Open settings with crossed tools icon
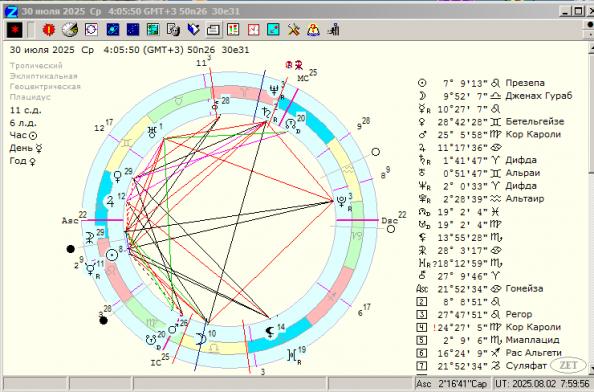 click(294, 30)
